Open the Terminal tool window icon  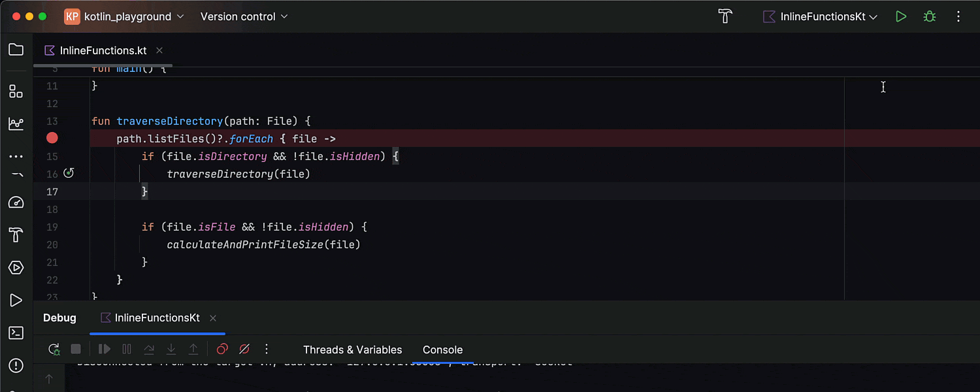(x=16, y=333)
